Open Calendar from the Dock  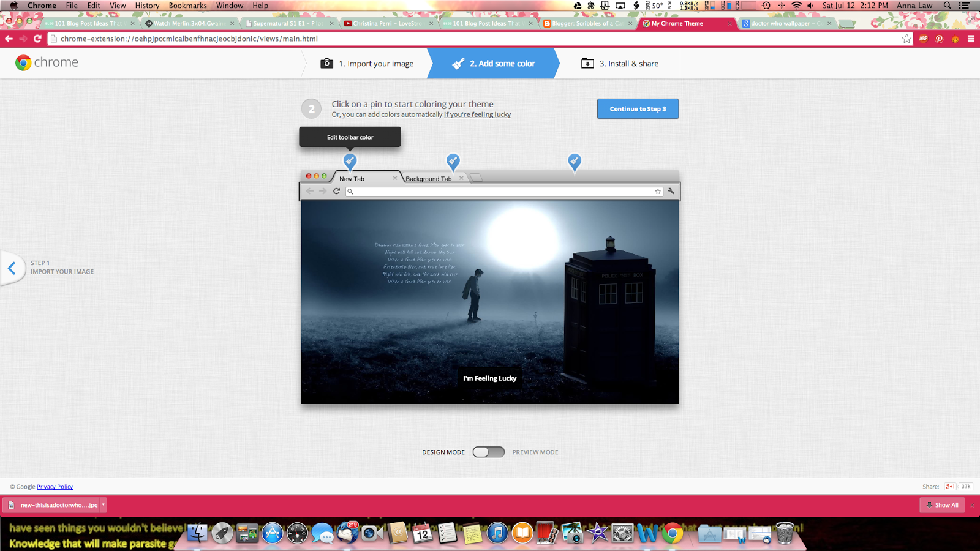coord(423,533)
